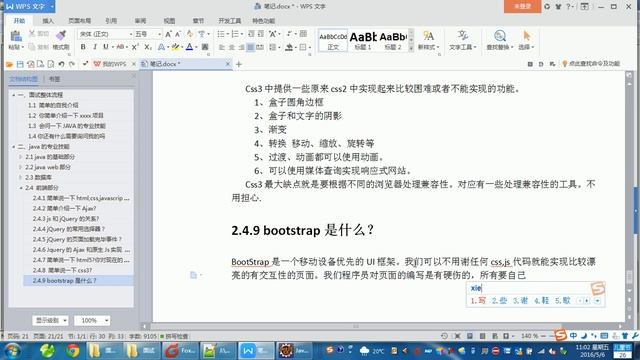Viewport: 640px width, 360px height.
Task: Click the bulleted list icon
Action: [221, 34]
